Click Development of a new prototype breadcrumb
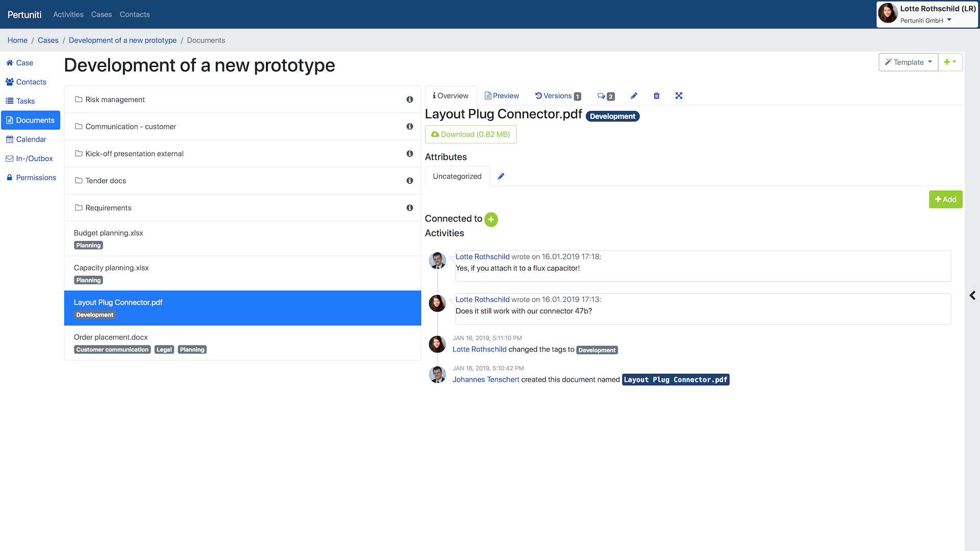Screen dimensions: 980x551 [x=122, y=40]
